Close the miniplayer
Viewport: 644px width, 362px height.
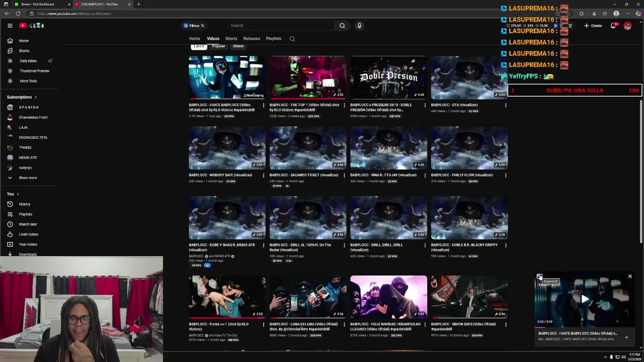[x=630, y=277]
